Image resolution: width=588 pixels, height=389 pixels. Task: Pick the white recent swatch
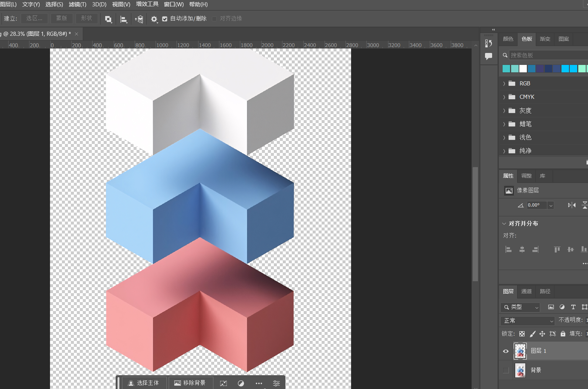pos(523,69)
